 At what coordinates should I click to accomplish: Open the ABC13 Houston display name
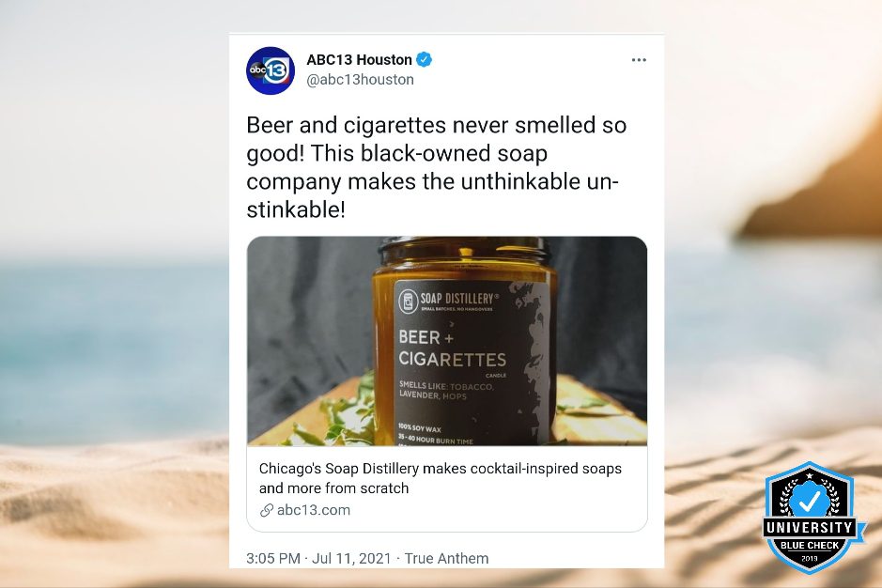point(359,59)
